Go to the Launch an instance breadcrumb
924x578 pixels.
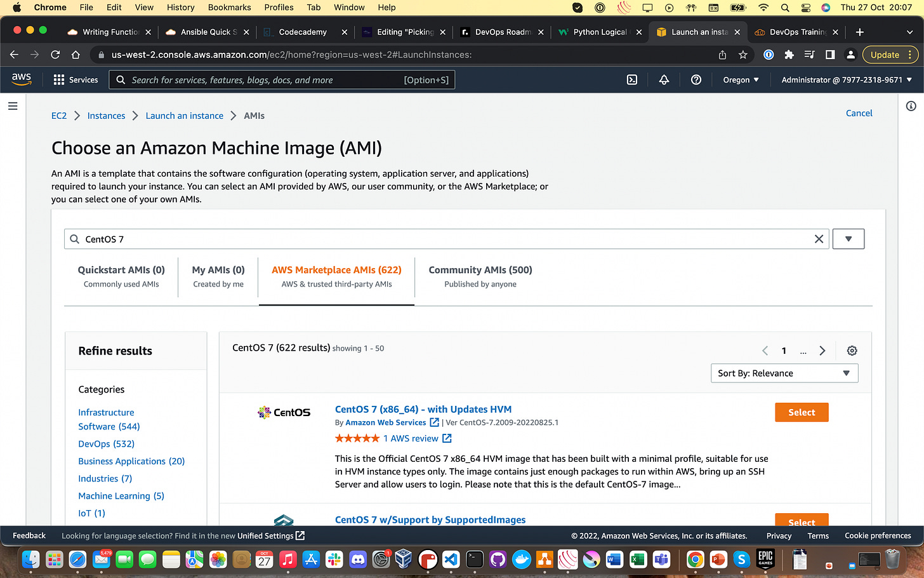coord(185,116)
